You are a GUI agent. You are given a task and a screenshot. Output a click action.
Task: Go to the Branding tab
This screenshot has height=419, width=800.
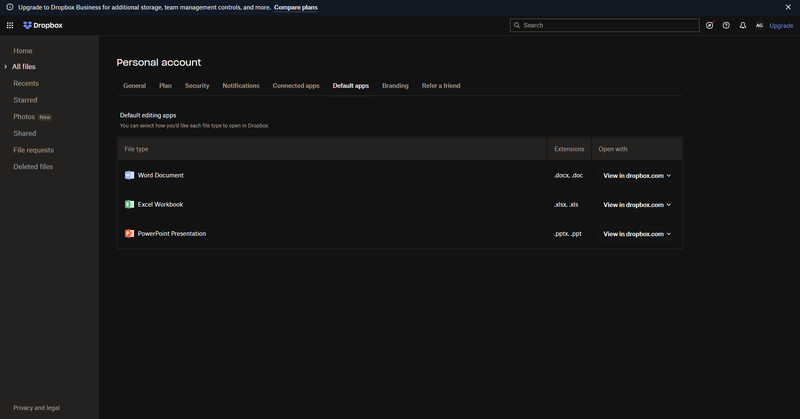click(395, 86)
